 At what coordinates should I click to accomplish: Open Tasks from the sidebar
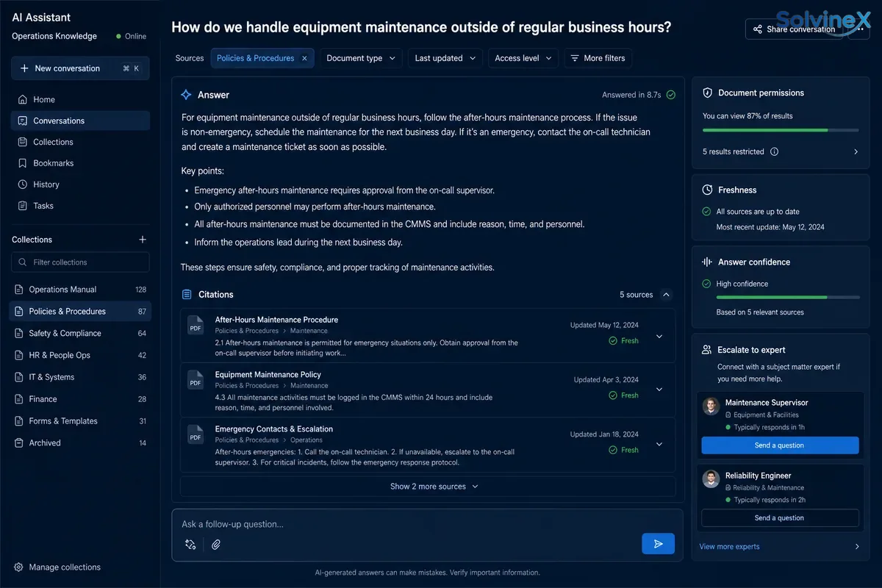point(80,206)
